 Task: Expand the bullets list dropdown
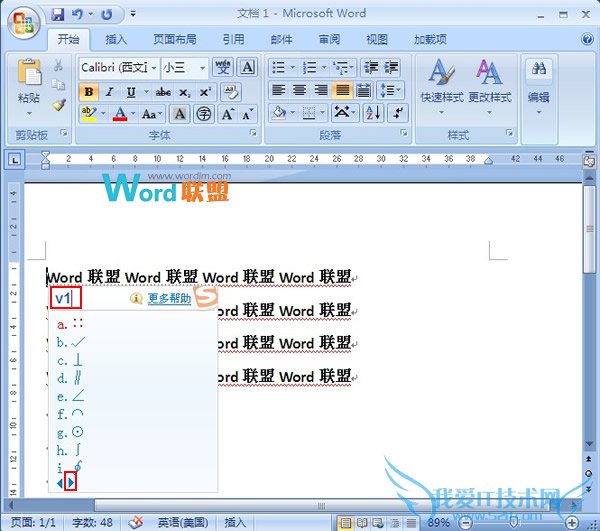click(293, 68)
